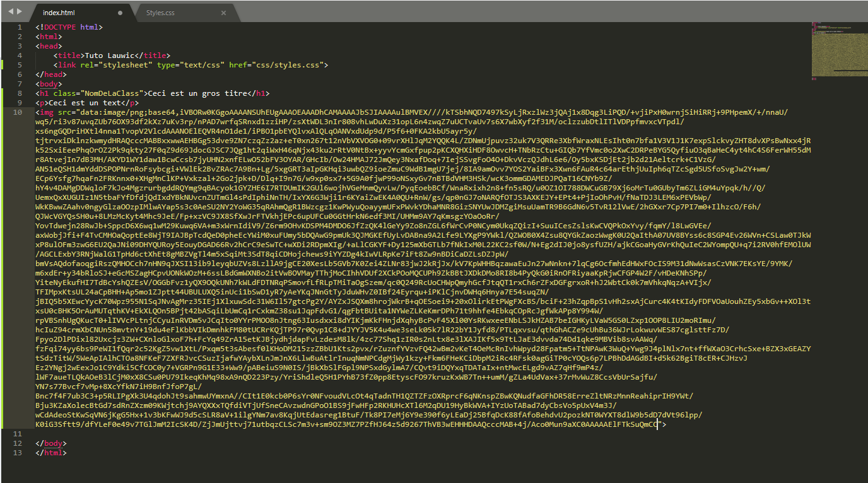This screenshot has width=868, height=483.
Task: Click line number 3 in the gutter
Action: click(x=20, y=46)
